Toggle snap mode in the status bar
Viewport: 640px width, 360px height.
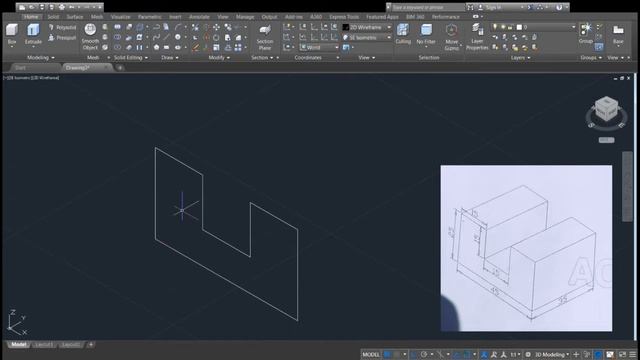(397, 354)
